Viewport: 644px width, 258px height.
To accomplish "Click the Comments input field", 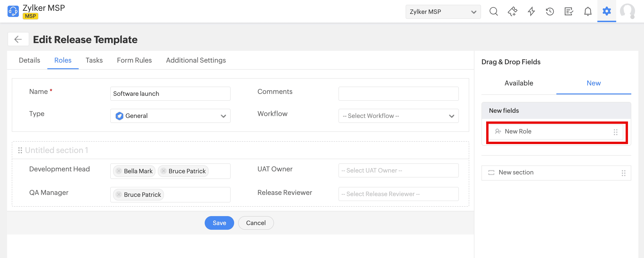I will [398, 94].
